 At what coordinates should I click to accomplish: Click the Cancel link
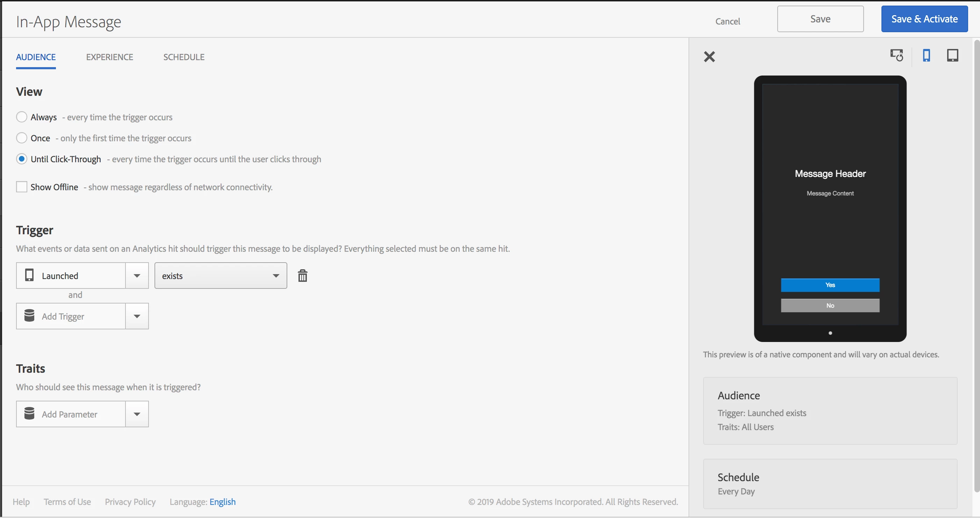point(727,22)
